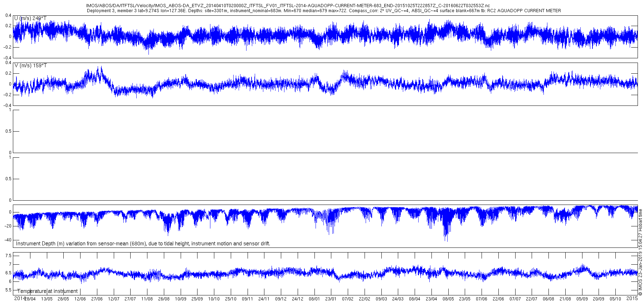Click the 09/03 date tick label
644x304 pixels.
click(381, 299)
